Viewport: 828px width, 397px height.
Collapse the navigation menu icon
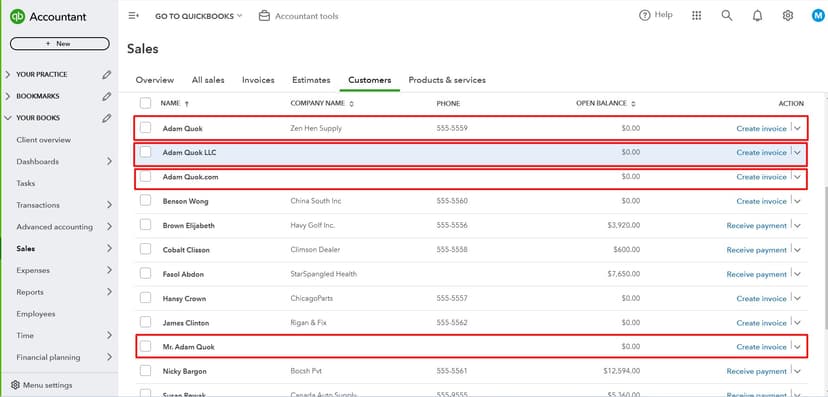134,16
